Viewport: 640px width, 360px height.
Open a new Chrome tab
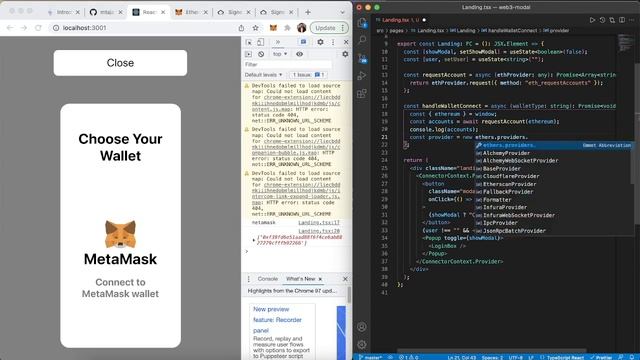pos(308,12)
